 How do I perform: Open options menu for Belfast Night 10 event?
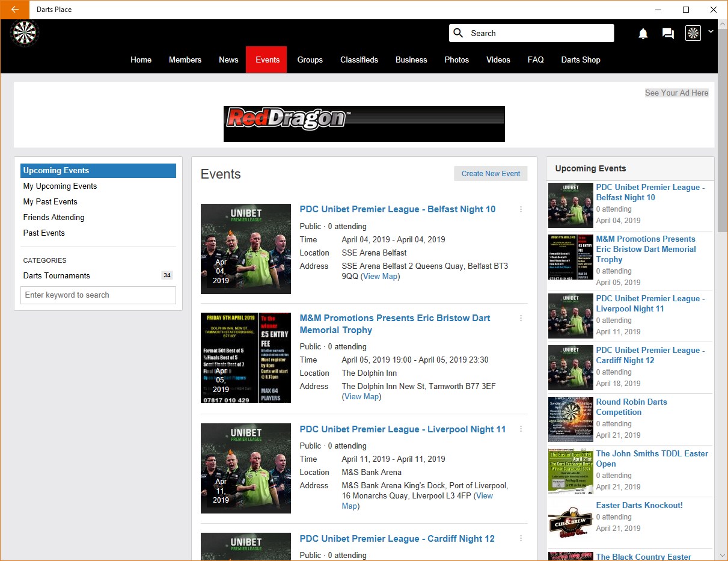(521, 209)
